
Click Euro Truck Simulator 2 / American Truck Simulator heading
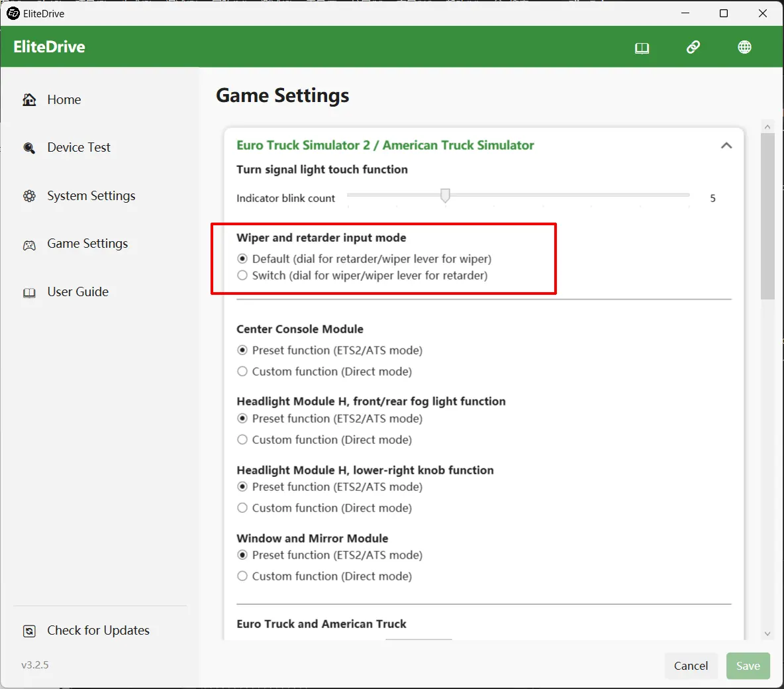click(x=385, y=145)
